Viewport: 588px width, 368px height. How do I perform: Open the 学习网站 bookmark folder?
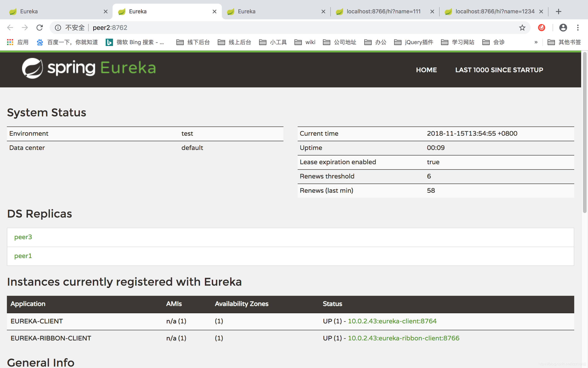coord(458,42)
